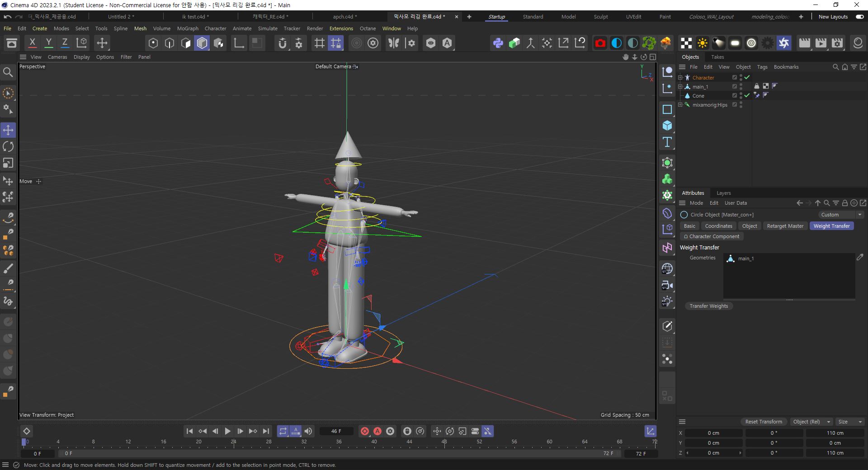Click the Octane sun light icon

click(x=702, y=43)
